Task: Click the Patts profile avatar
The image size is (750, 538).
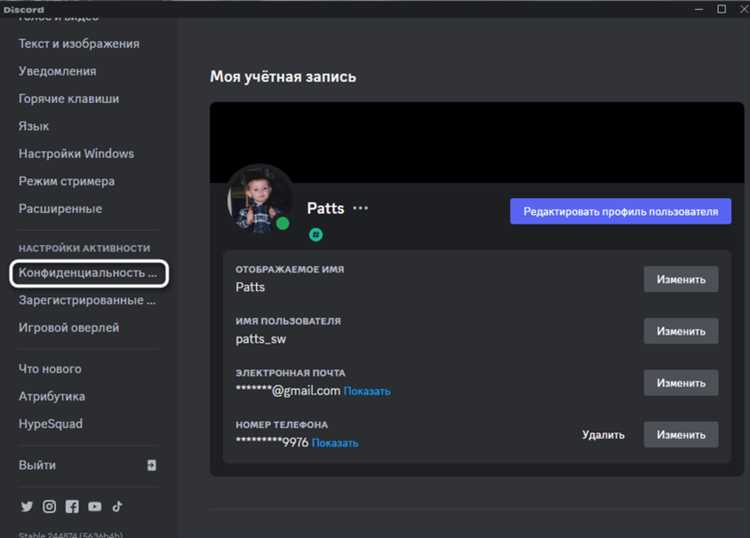Action: click(x=260, y=198)
